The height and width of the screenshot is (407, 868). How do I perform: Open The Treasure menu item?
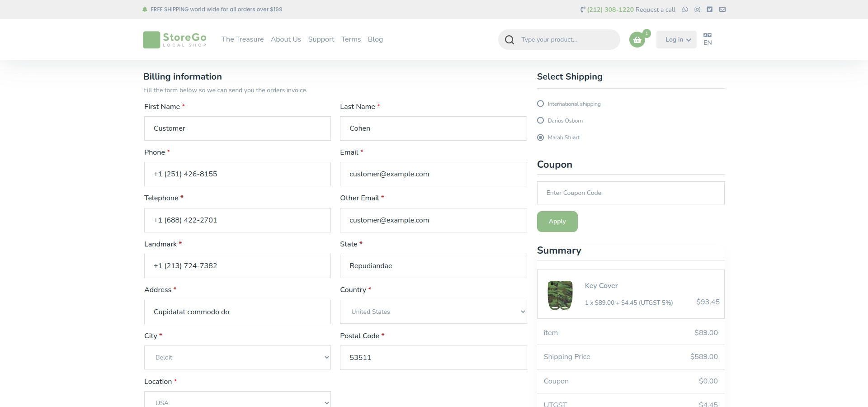point(242,39)
